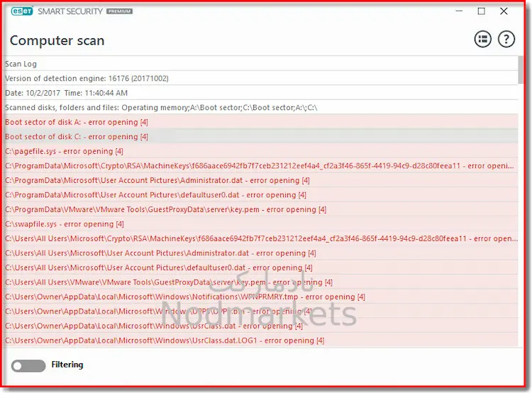Select the 'Date: 10/2/2017 Time: 11:40:44 AM' row
532x393 pixels.
260,93
